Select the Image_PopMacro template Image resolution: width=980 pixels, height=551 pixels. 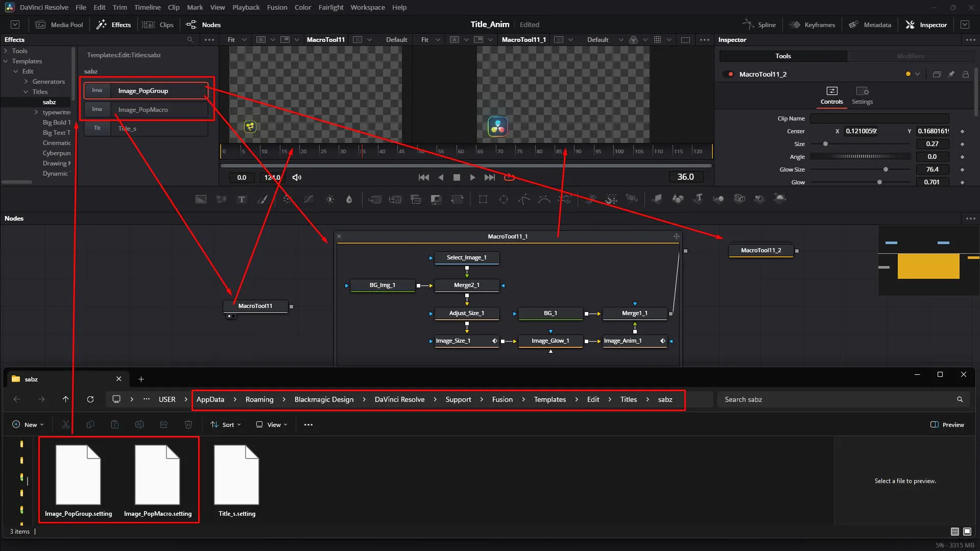tap(146, 110)
